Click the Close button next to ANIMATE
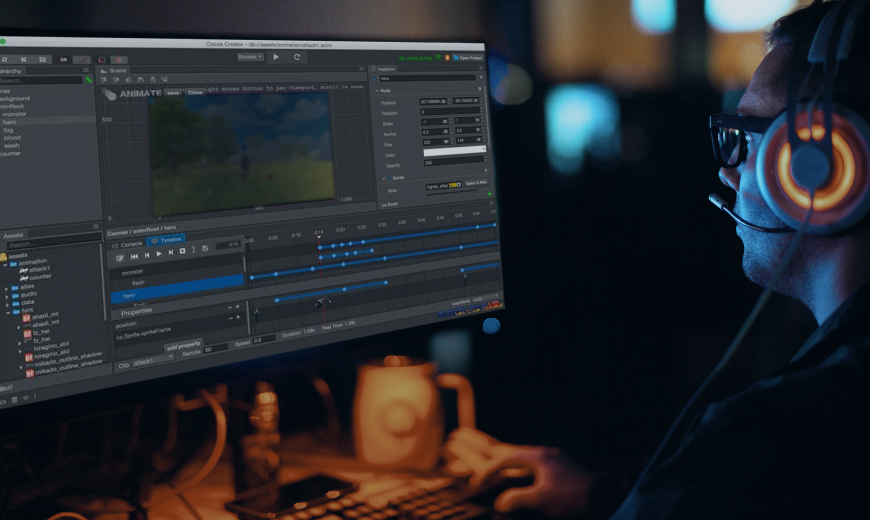This screenshot has height=520, width=870. [x=195, y=93]
